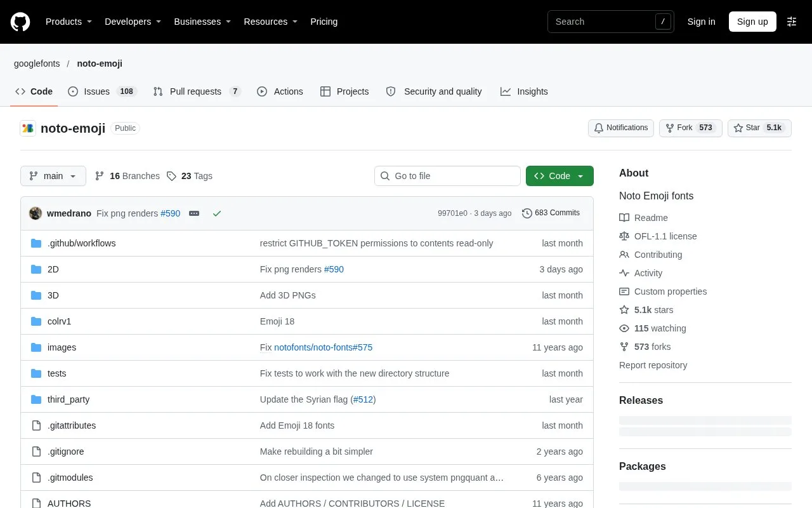Fork the repository
This screenshot has height=508, width=812.
(x=690, y=128)
